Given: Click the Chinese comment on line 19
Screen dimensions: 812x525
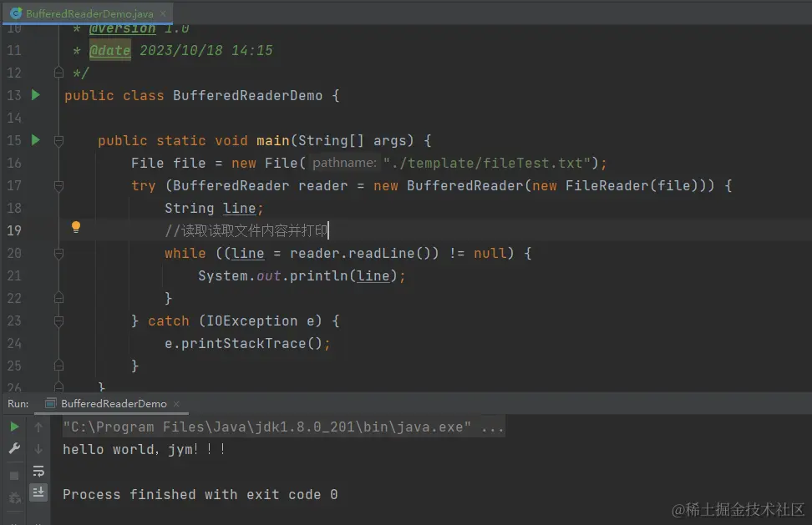Looking at the screenshot, I should (246, 230).
